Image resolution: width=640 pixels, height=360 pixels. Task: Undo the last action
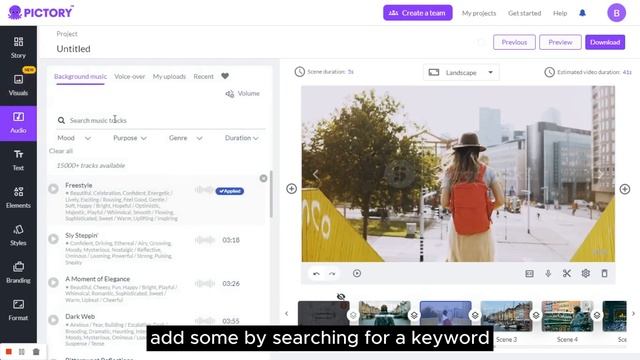coord(316,273)
